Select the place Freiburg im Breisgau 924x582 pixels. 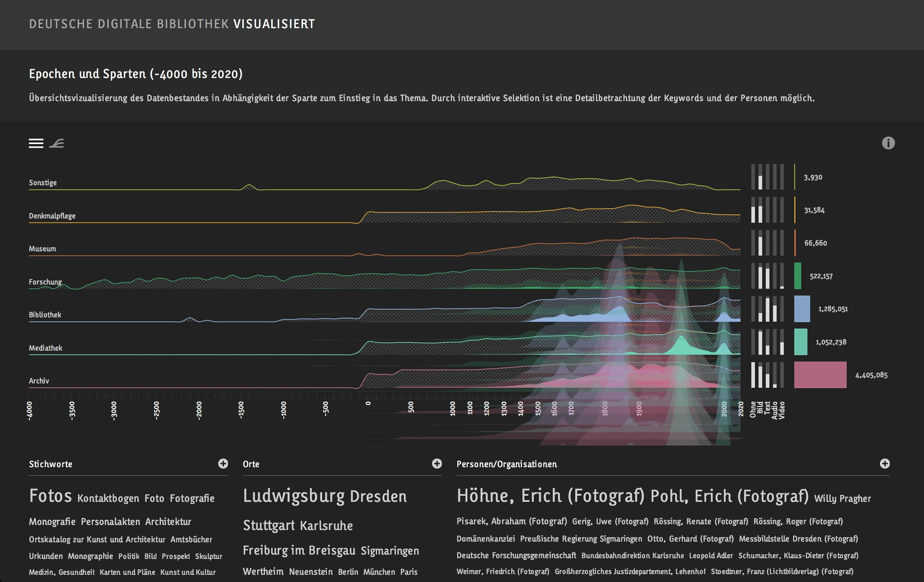pos(299,550)
